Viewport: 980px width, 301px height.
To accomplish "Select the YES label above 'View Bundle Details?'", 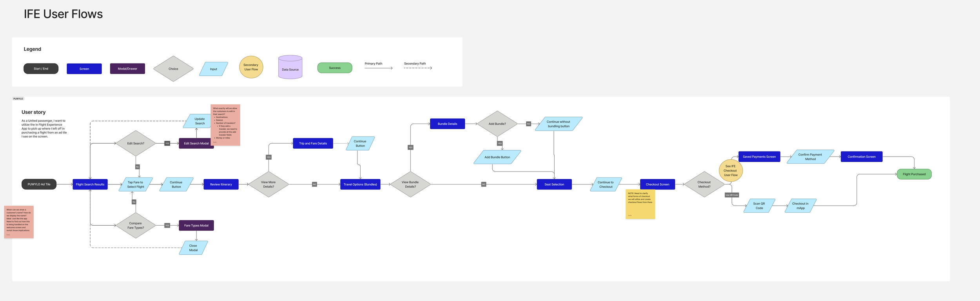I will tap(410, 148).
